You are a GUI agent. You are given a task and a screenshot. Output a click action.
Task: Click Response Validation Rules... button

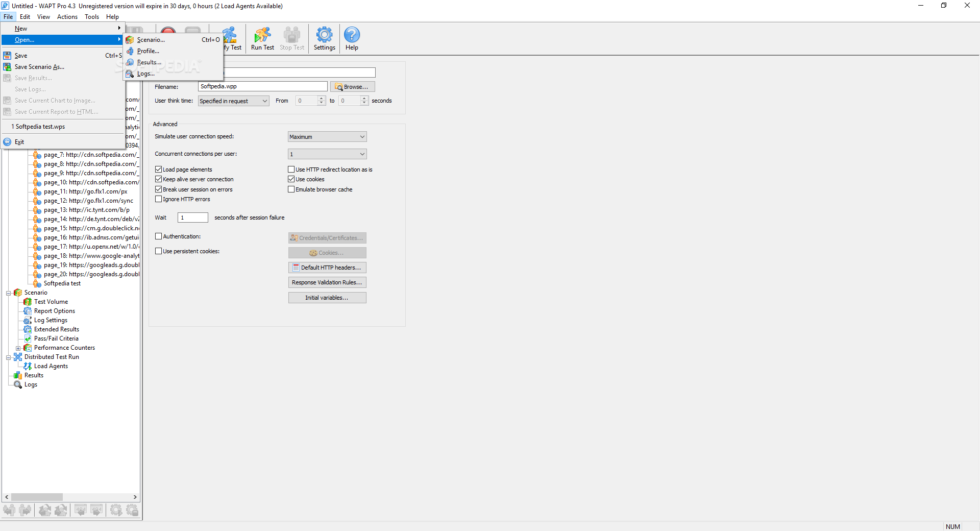click(x=327, y=282)
